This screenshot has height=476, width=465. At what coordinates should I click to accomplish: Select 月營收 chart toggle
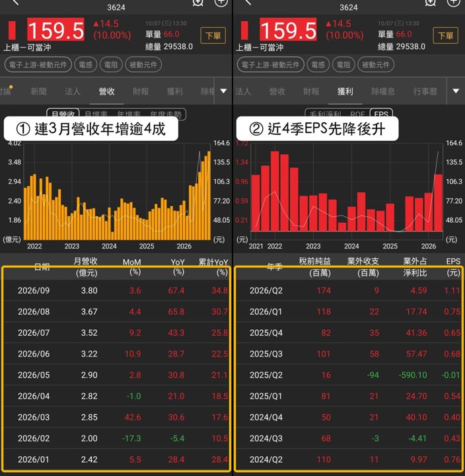coord(63,113)
